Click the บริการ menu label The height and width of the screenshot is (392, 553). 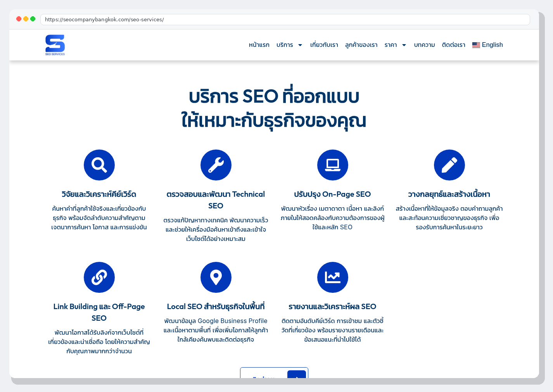tap(285, 45)
